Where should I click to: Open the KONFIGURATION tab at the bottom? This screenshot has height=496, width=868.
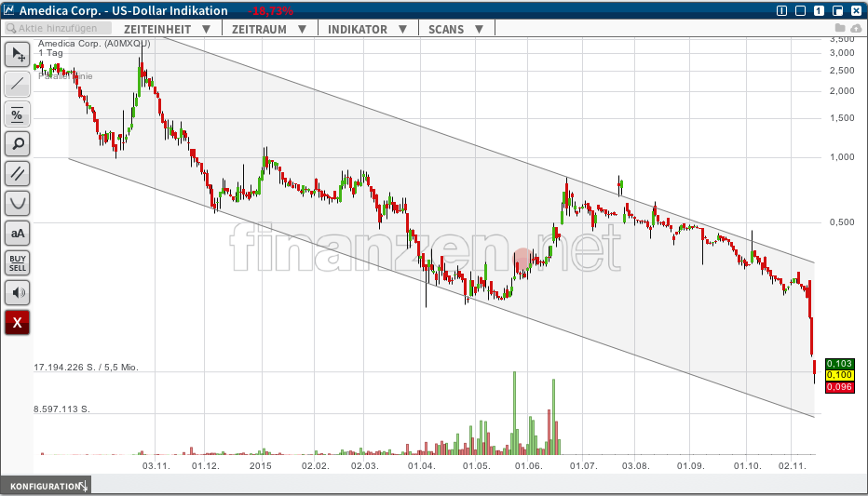pos(47,486)
